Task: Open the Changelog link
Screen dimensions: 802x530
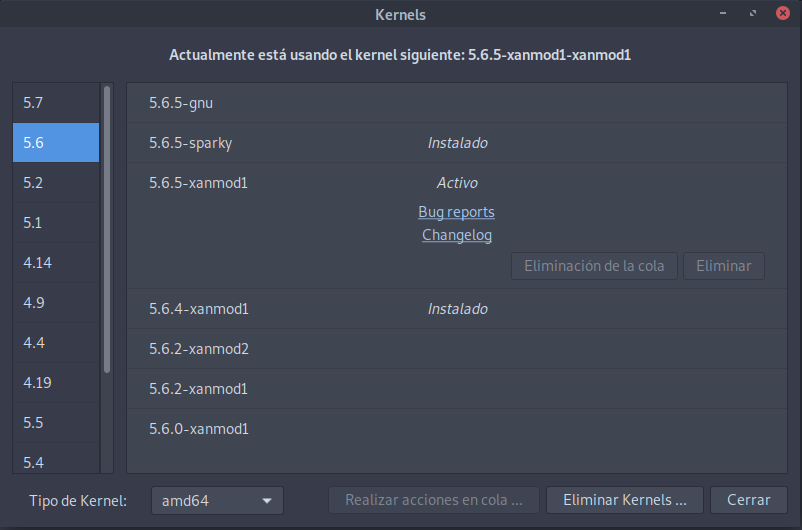Action: (456, 235)
